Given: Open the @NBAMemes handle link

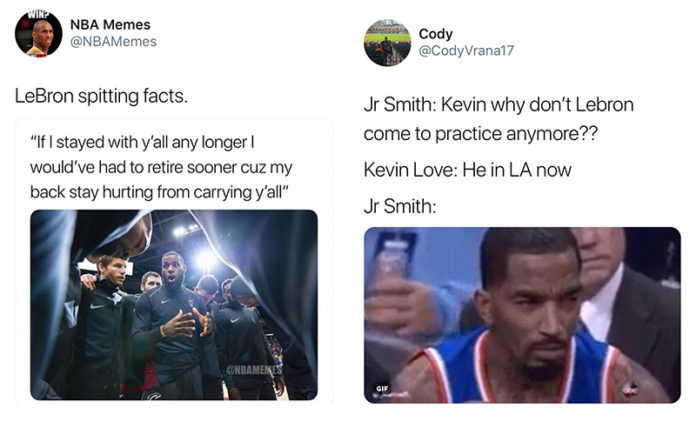Looking at the screenshot, I should (x=113, y=41).
